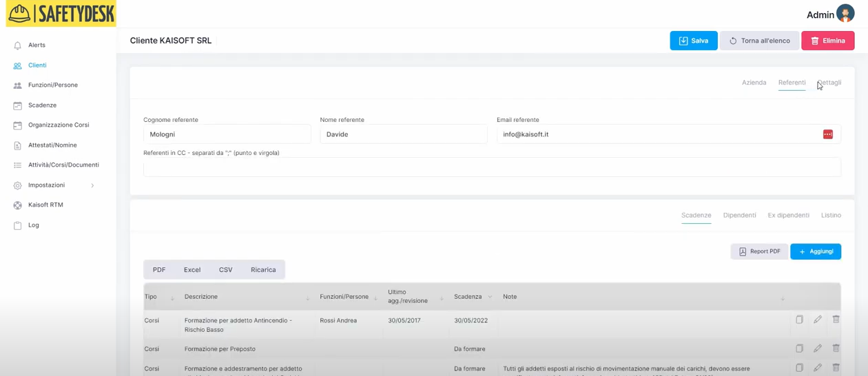Select the Referenti tab
This screenshot has height=376, width=868.
coord(792,83)
